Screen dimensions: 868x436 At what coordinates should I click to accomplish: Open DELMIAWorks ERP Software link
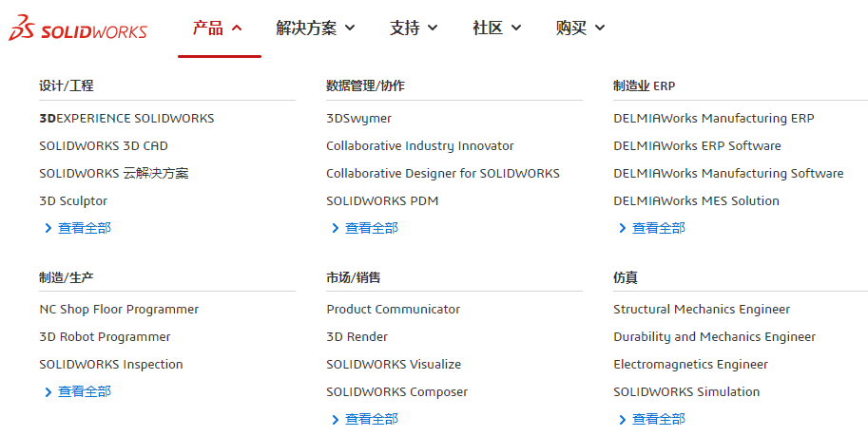pos(698,146)
